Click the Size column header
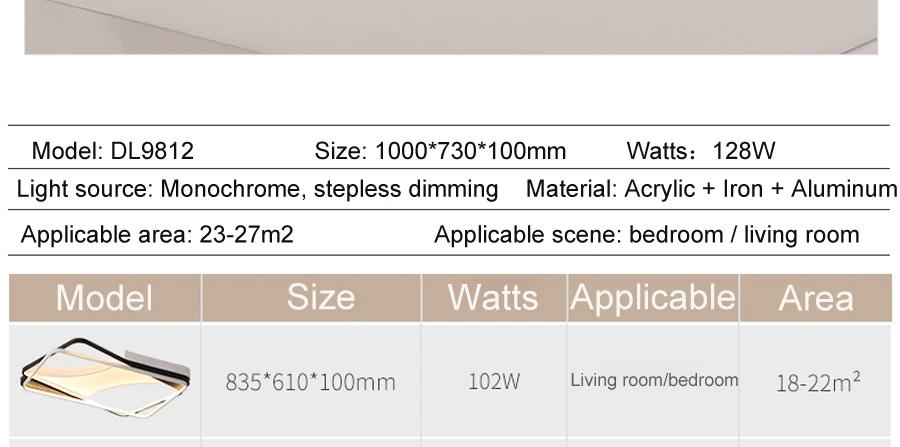This screenshot has height=447, width=900. [311, 298]
